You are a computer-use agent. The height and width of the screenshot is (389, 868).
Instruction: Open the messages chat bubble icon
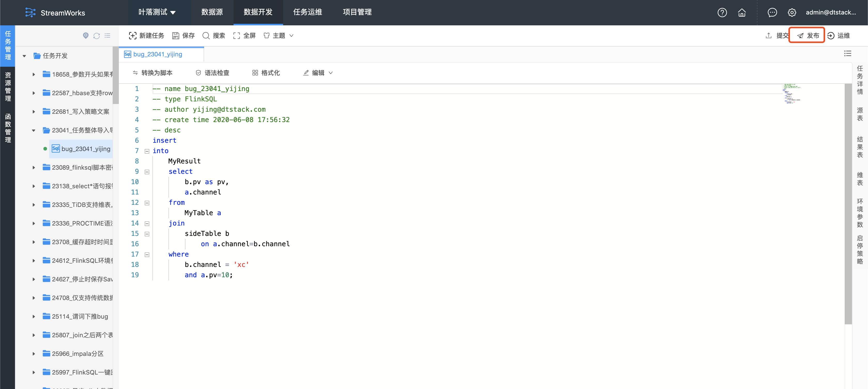click(772, 12)
